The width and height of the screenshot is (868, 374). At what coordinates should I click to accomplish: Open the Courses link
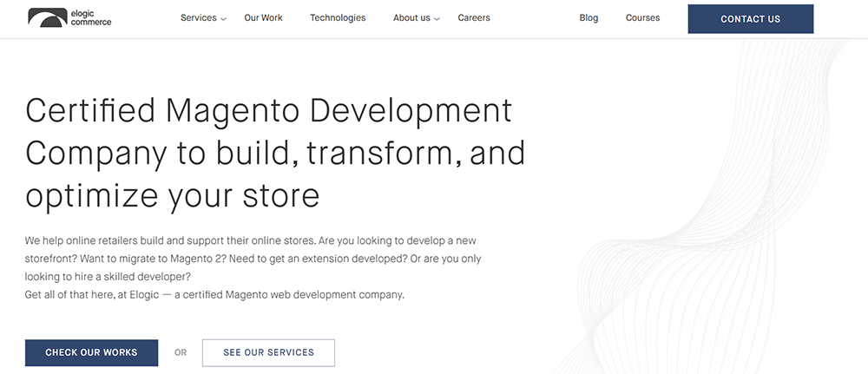click(642, 17)
